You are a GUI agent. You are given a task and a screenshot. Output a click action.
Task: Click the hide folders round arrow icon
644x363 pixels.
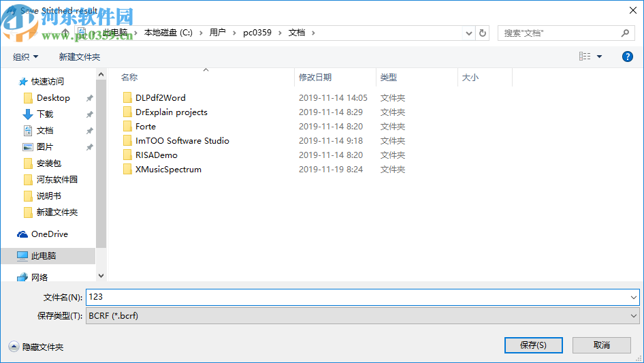point(14,347)
